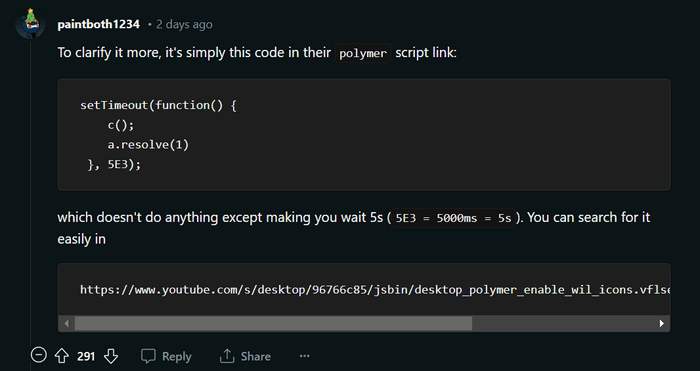
Task: Click the 291 vote count
Action: tap(86, 356)
